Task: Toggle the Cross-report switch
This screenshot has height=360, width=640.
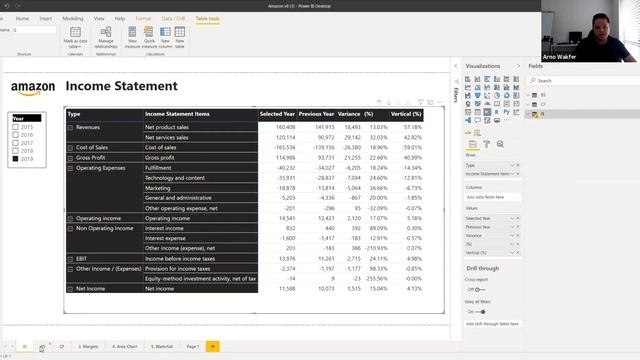Action: click(x=480, y=289)
